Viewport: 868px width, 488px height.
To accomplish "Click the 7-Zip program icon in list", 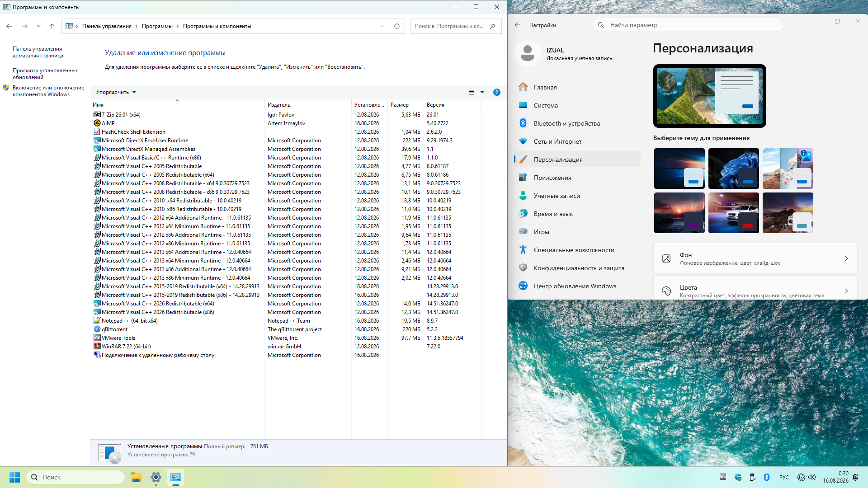I will [97, 115].
